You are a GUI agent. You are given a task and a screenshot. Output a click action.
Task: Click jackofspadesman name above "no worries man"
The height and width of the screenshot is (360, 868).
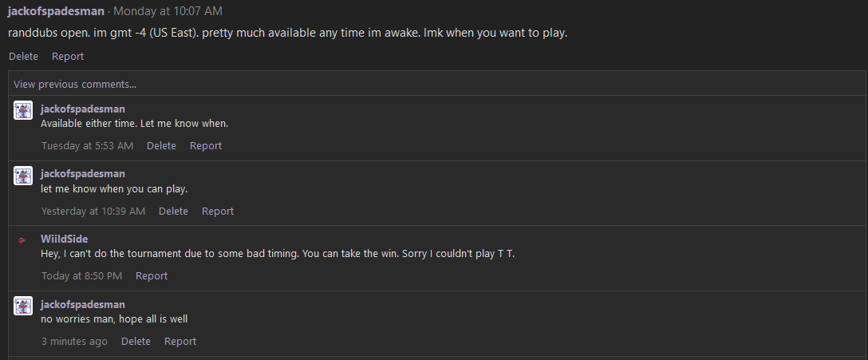pyautogui.click(x=83, y=304)
